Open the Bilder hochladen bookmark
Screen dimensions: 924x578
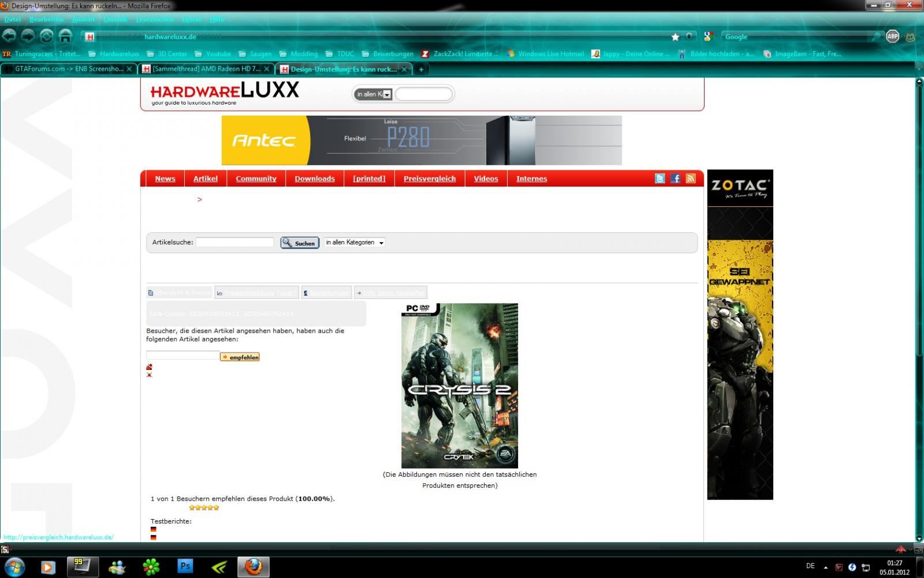click(x=717, y=54)
